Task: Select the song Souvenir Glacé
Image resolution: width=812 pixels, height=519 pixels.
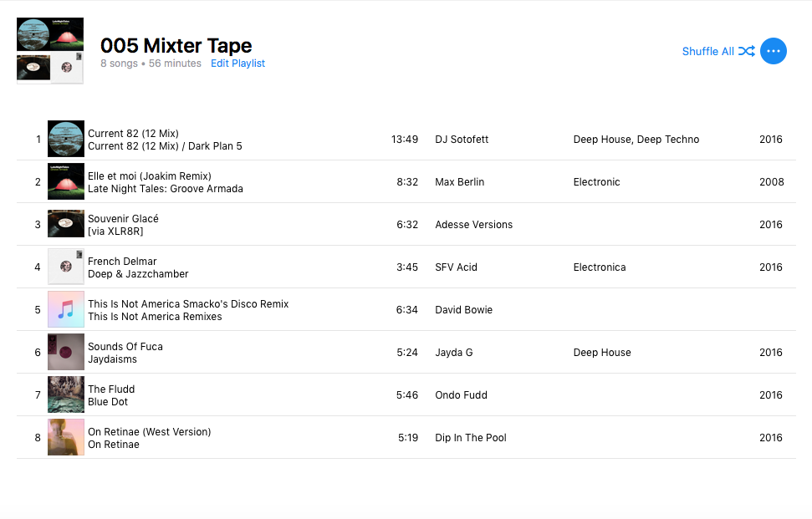Action: 123,218
